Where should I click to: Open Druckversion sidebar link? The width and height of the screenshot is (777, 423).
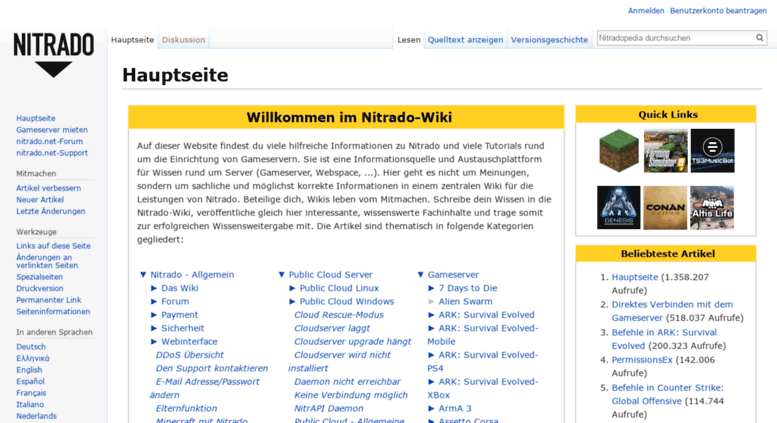pyautogui.click(x=40, y=288)
